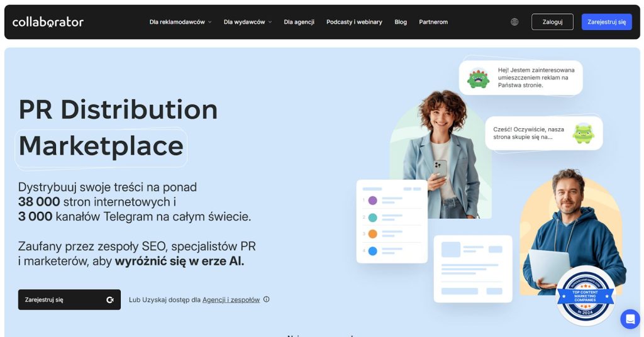Expand the Dla reklamodawców menu
644x337 pixels.
180,22
